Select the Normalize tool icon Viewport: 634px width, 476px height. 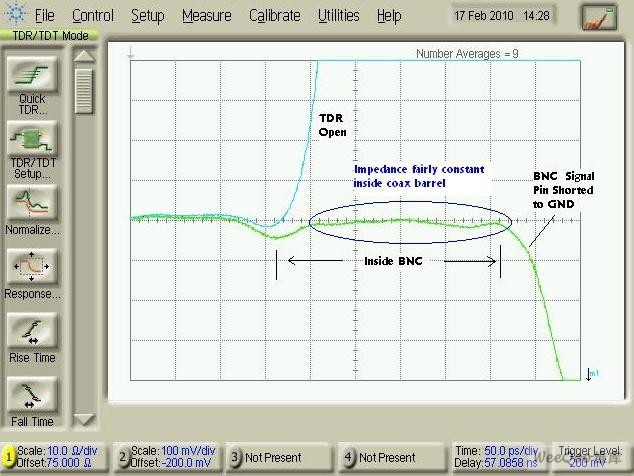[x=33, y=203]
